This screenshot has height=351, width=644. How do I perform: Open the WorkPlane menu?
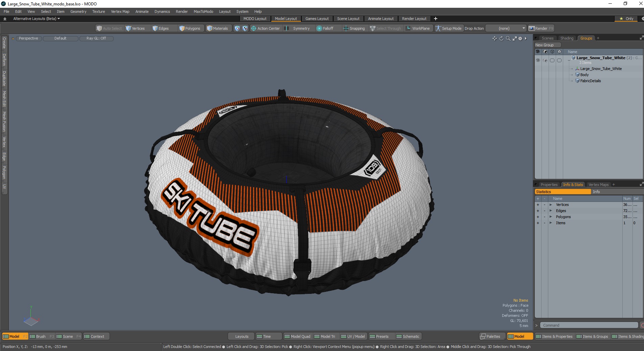[x=418, y=28]
